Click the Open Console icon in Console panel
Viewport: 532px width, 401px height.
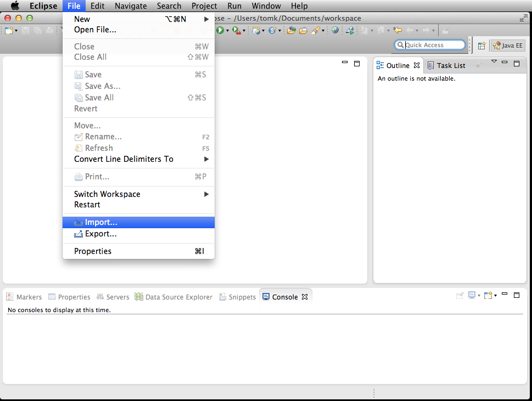488,296
